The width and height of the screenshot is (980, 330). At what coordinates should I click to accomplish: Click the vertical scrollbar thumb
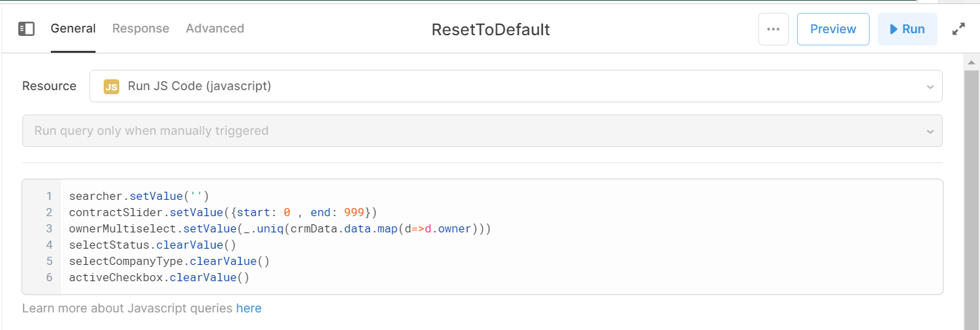coord(971,197)
